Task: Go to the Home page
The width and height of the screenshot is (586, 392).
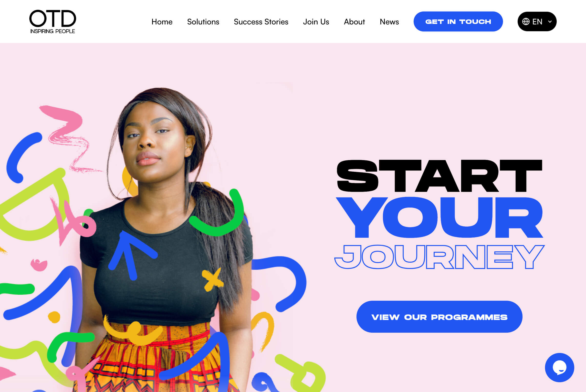Action: click(162, 22)
